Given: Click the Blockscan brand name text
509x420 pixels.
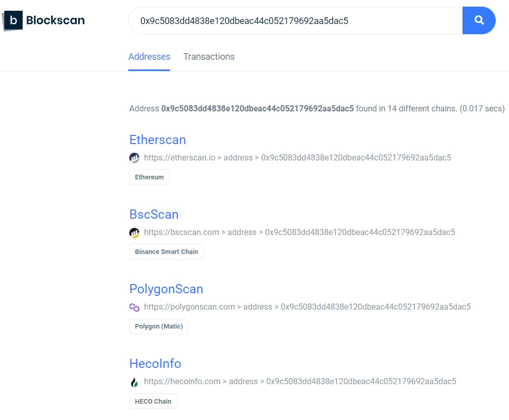Looking at the screenshot, I should click(x=55, y=20).
